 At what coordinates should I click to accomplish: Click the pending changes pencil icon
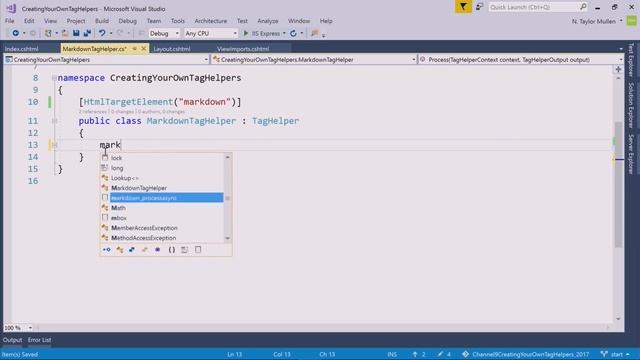coord(440,354)
